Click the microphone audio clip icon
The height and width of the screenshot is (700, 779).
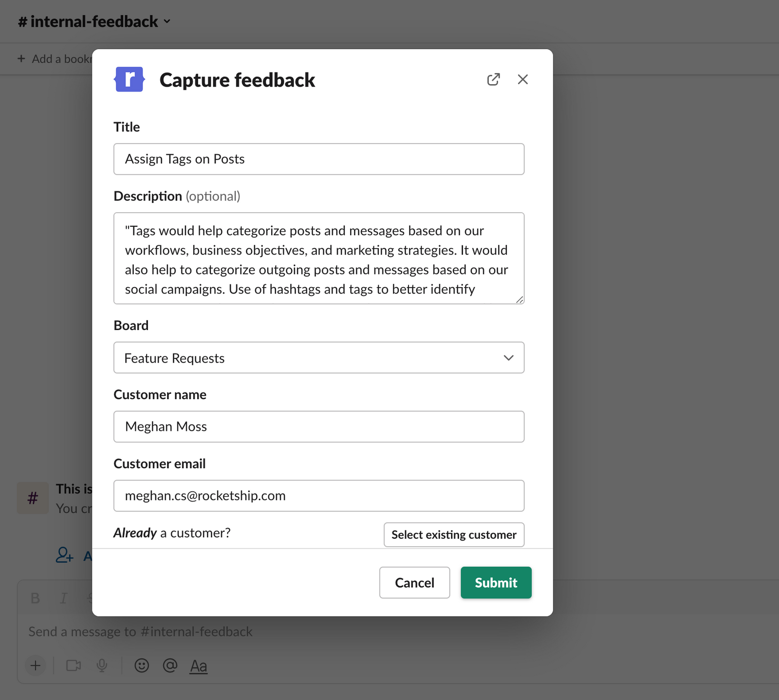pyautogui.click(x=102, y=665)
